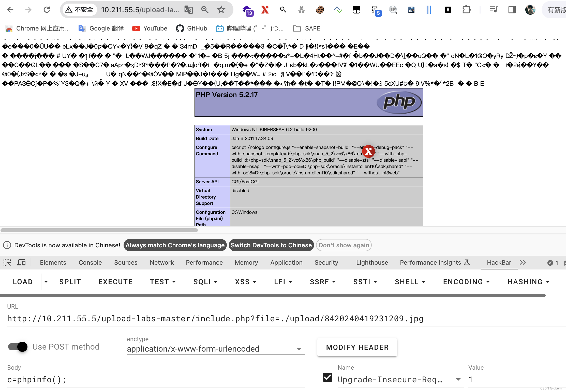Click the Google Translate icon in address bar
Image resolution: width=566 pixels, height=392 pixels.
click(188, 10)
